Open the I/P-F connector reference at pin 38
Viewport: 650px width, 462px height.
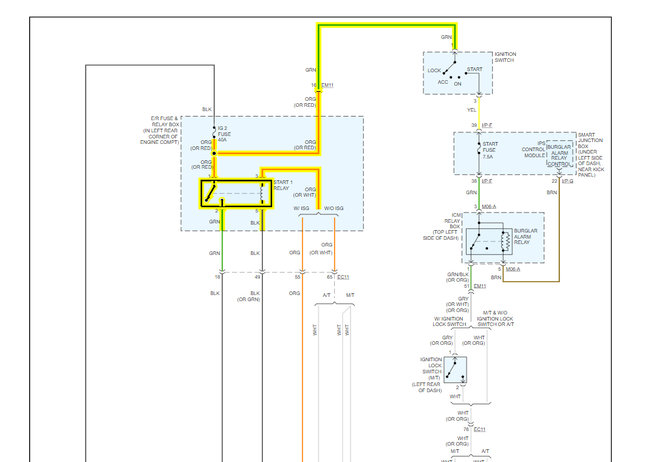coord(487,181)
